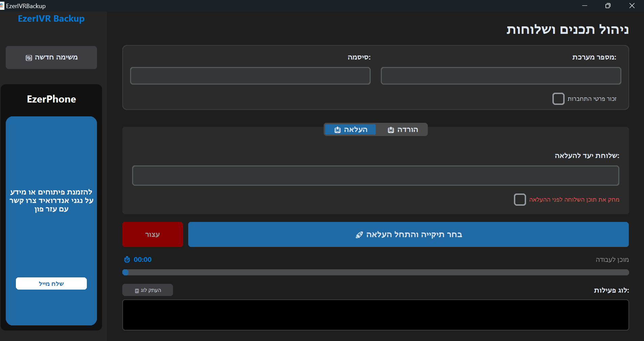Screen dimensions: 644x341
Task: Restore down the application window
Action: pyautogui.click(x=608, y=6)
